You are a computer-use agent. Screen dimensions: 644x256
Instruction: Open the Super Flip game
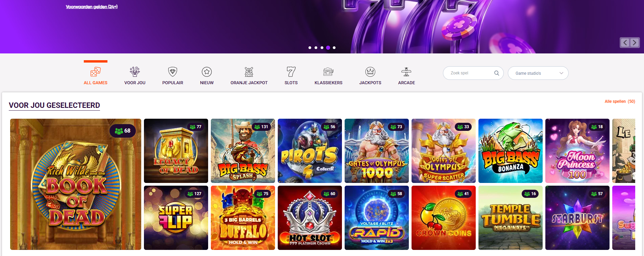[x=176, y=218]
